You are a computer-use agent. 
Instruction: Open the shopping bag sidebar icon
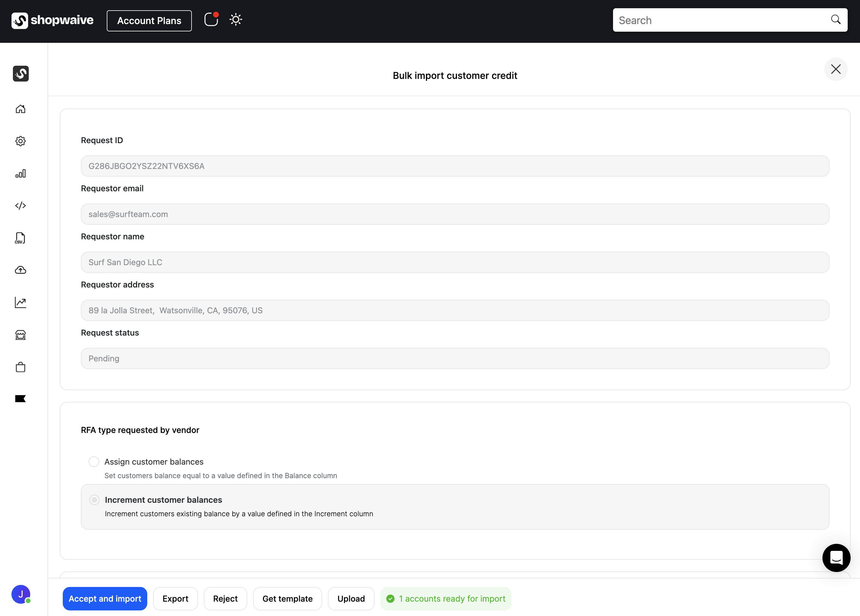[21, 367]
